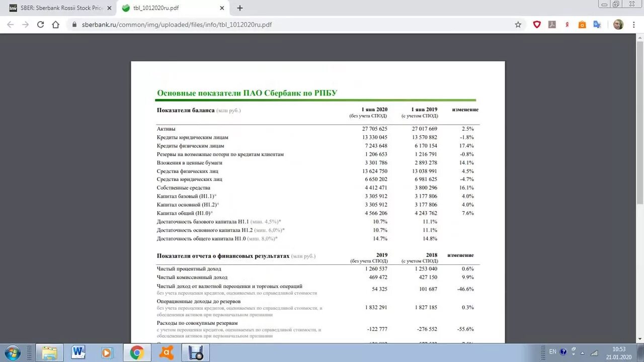Open the orange shopping bag extension
This screenshot has height=362, width=644.
click(x=582, y=24)
